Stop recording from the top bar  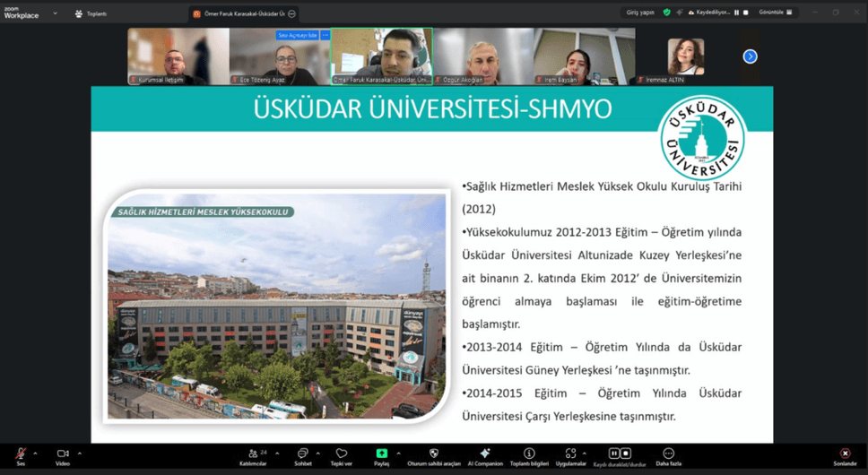[746, 13]
